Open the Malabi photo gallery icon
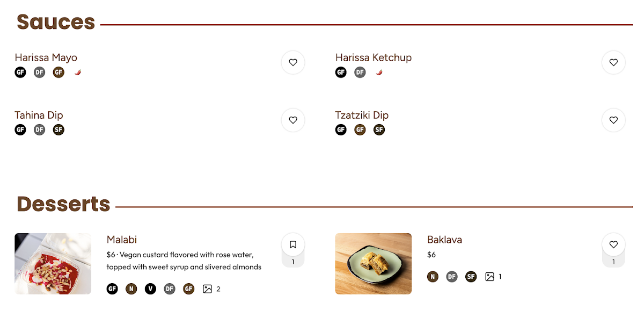Screen dimensions: 644x325 (208, 289)
